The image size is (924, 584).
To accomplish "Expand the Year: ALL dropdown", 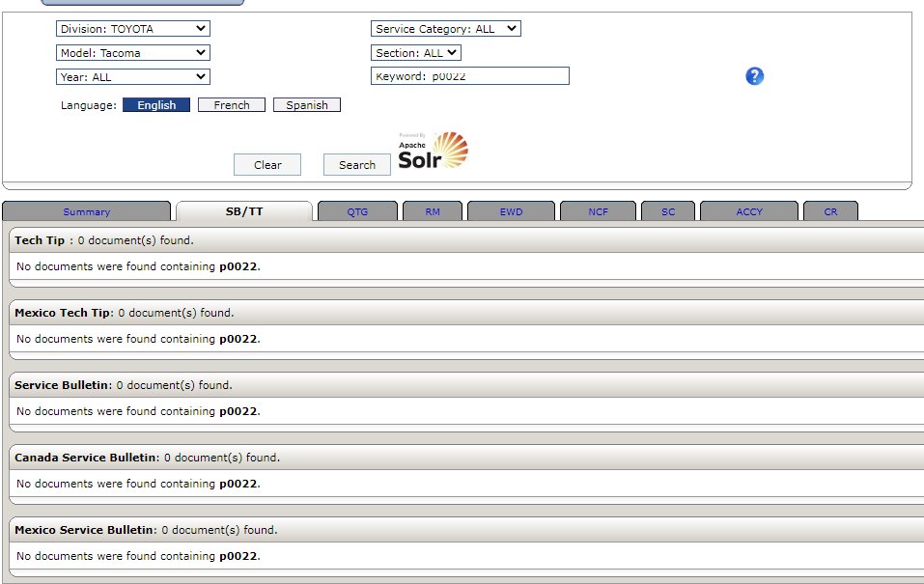I will tap(133, 76).
